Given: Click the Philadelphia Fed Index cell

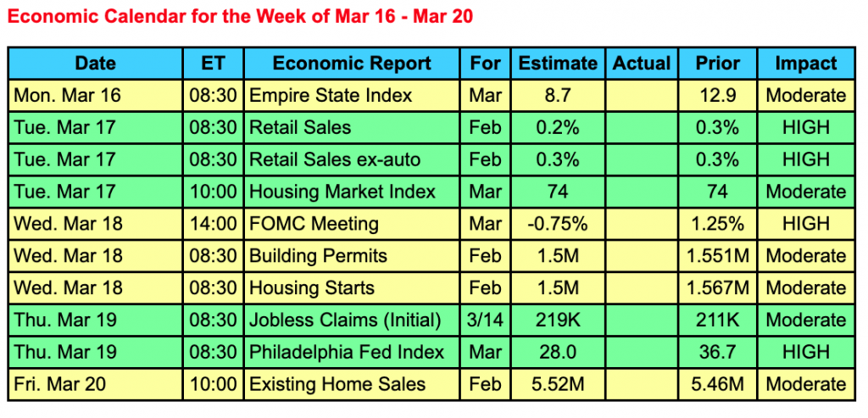Looking at the screenshot, I should 347,352.
